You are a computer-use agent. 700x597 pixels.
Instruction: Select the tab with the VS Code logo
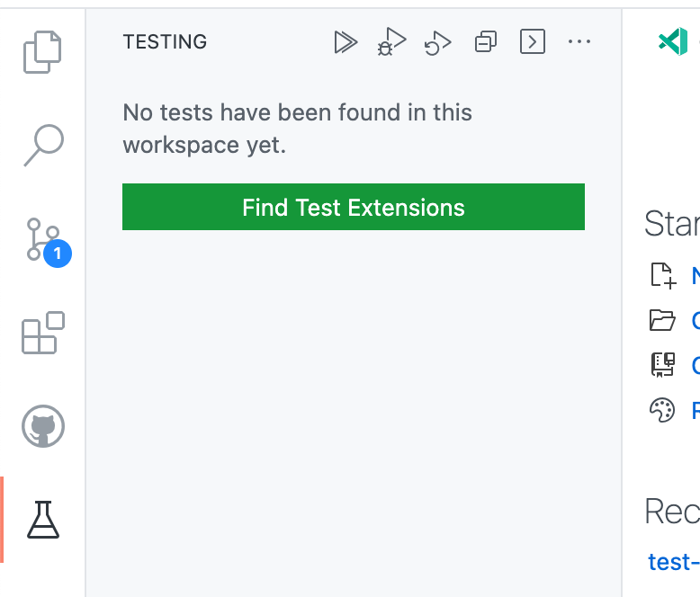pyautogui.click(x=673, y=41)
